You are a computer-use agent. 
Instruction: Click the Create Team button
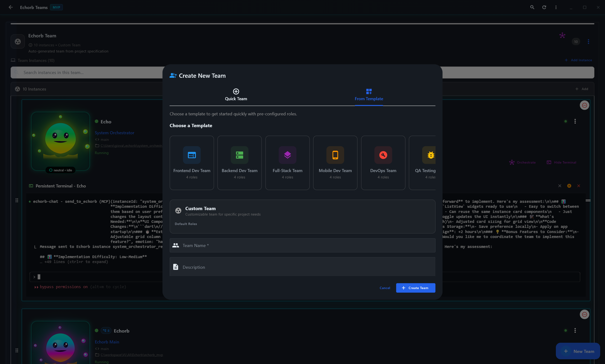coord(415,288)
